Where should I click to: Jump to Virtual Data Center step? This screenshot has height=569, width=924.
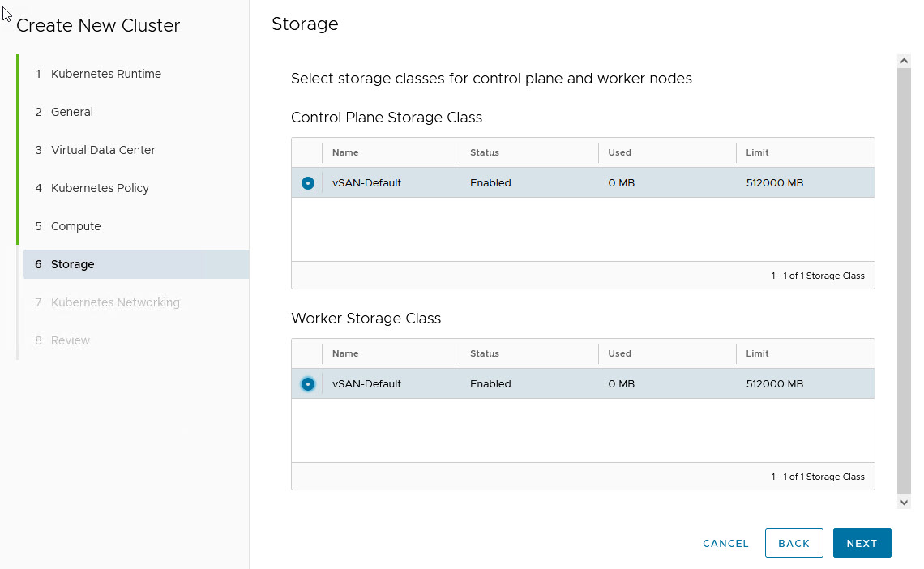103,150
